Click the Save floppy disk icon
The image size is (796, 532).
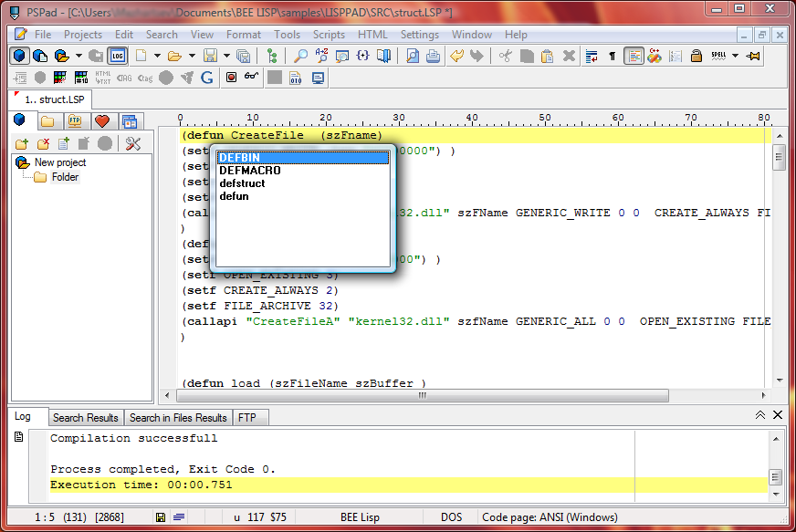pyautogui.click(x=210, y=56)
